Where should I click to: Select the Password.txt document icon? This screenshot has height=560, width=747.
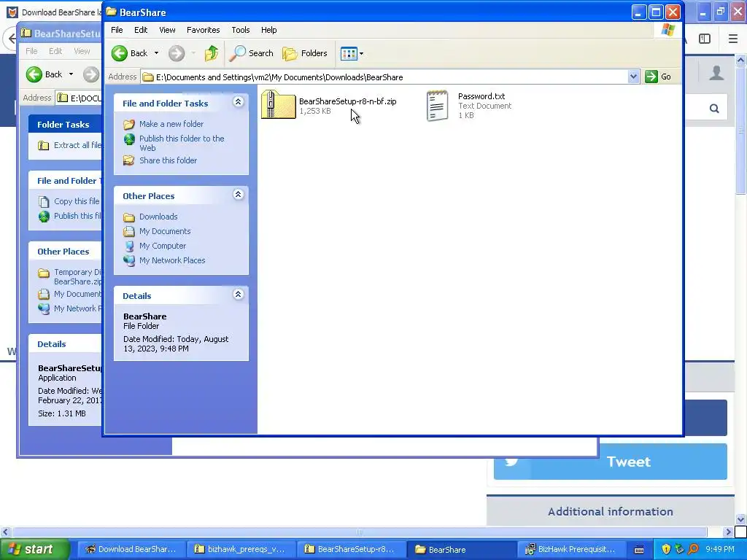point(438,105)
